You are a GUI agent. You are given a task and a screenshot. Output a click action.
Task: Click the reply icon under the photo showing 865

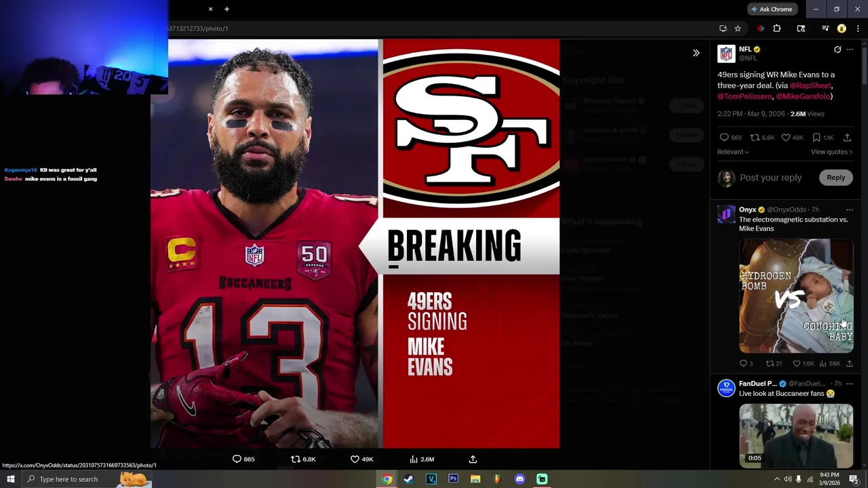pos(237,459)
